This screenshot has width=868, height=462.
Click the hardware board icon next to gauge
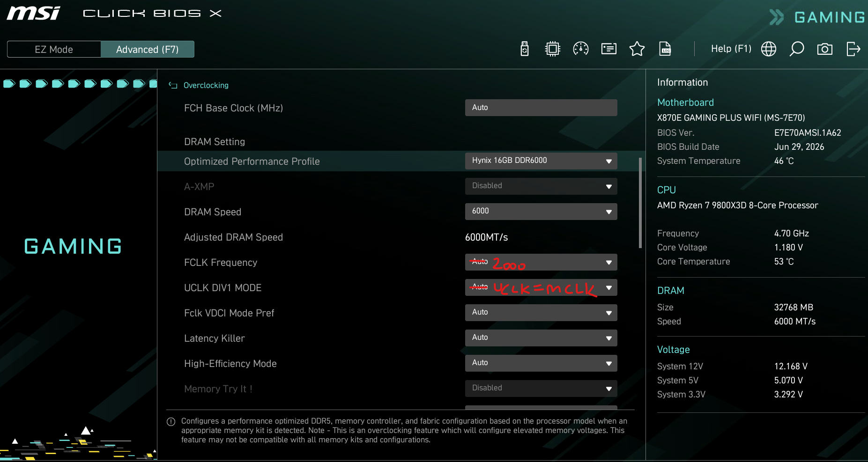(609, 49)
